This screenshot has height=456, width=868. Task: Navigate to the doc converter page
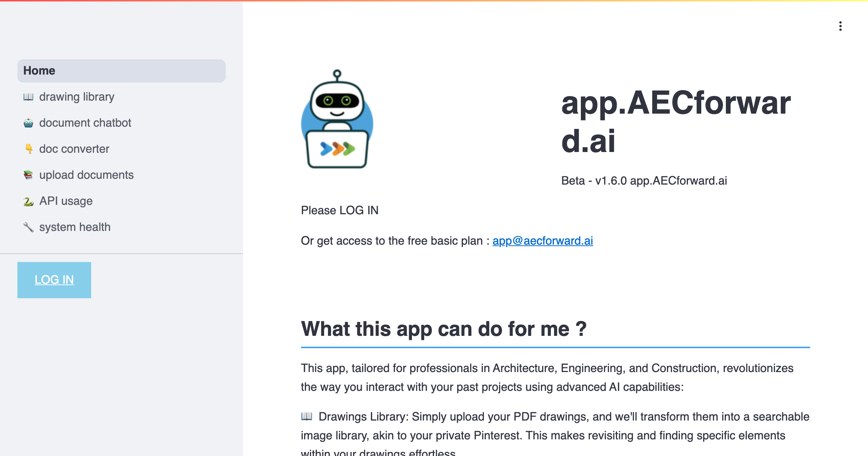pyautogui.click(x=122, y=149)
